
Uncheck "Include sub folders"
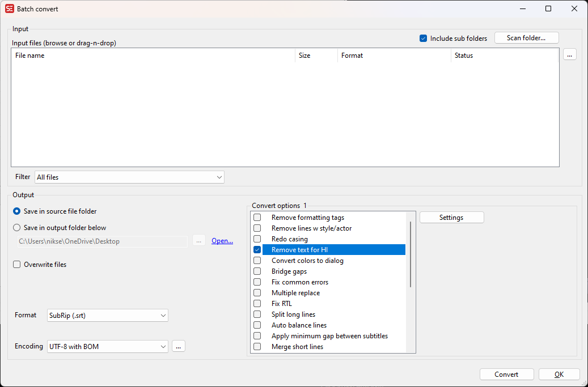click(x=423, y=38)
